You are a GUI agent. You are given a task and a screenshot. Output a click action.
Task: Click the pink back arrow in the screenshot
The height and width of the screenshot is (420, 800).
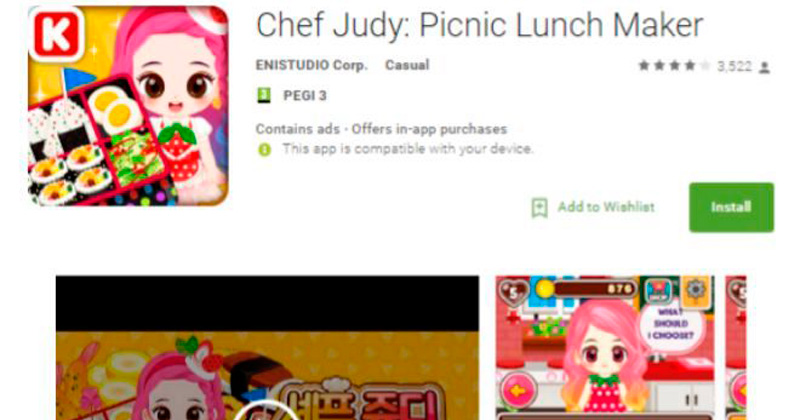coord(518,391)
